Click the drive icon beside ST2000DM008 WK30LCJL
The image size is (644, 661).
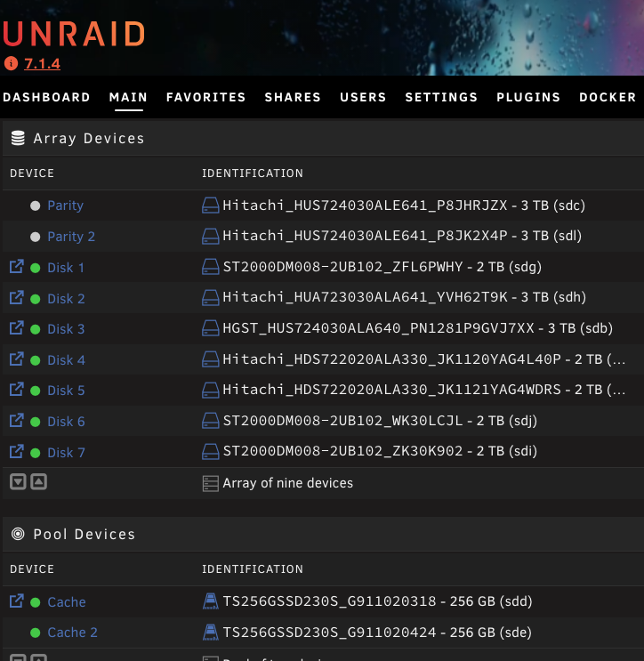tap(210, 421)
